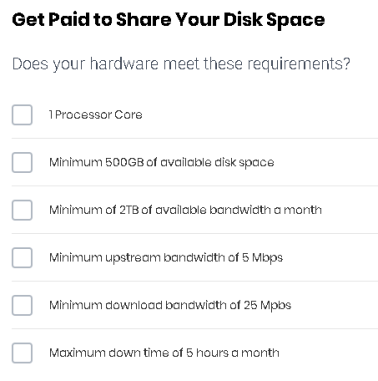Check the 25 Mpbs download bandwidth box

[22, 305]
